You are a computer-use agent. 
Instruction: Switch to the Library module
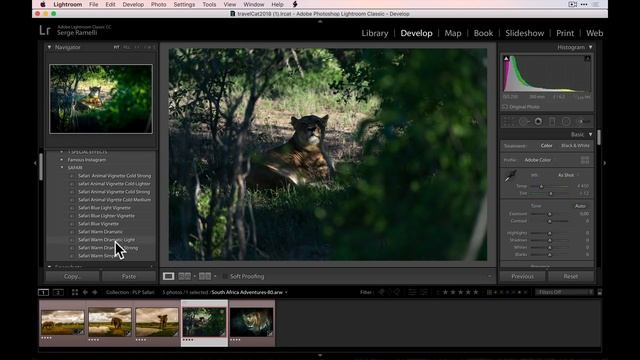[x=375, y=33]
